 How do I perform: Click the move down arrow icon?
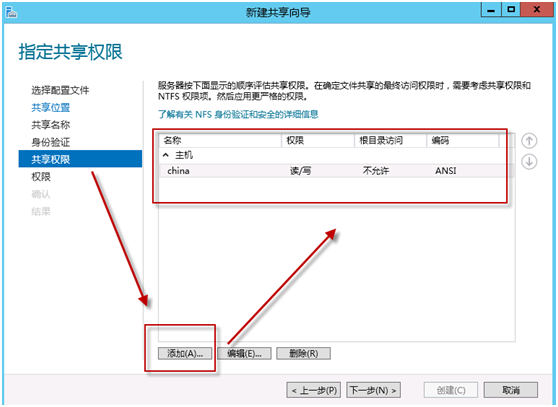(529, 162)
